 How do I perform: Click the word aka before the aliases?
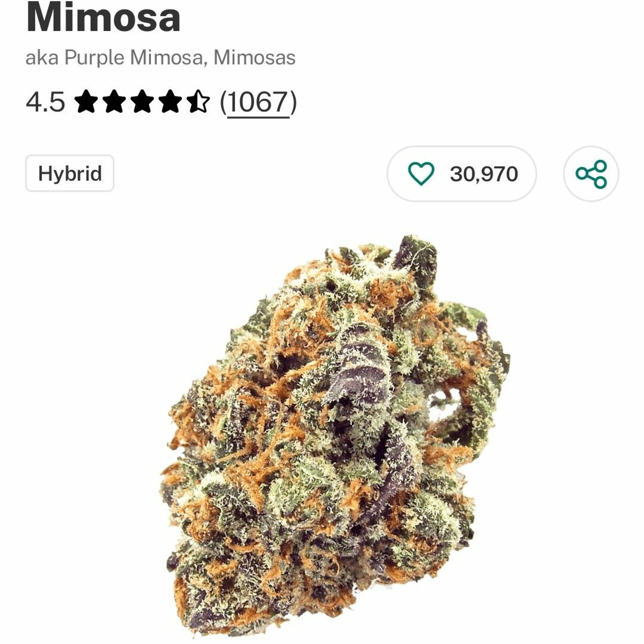coord(42,58)
